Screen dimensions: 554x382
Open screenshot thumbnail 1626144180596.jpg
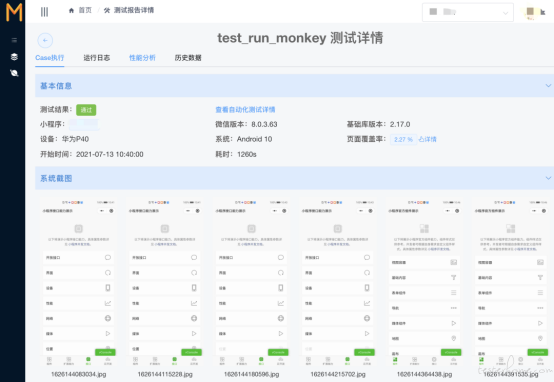251,283
